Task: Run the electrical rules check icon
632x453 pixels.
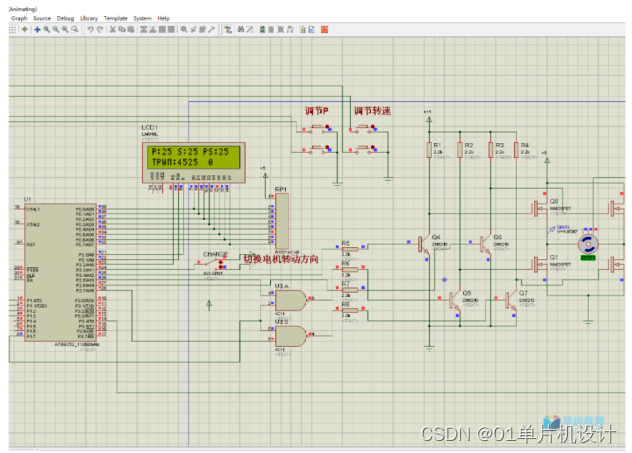Action: pyautogui.click(x=312, y=29)
